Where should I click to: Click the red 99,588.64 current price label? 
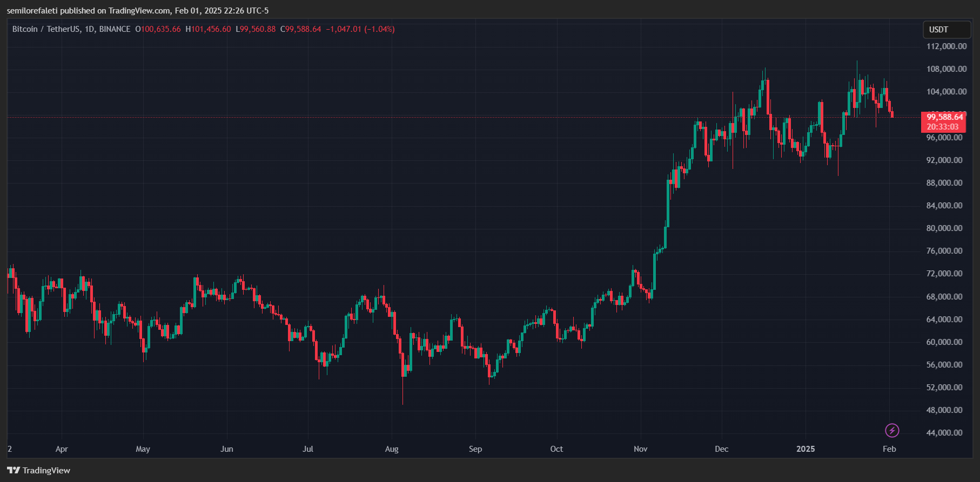(944, 117)
